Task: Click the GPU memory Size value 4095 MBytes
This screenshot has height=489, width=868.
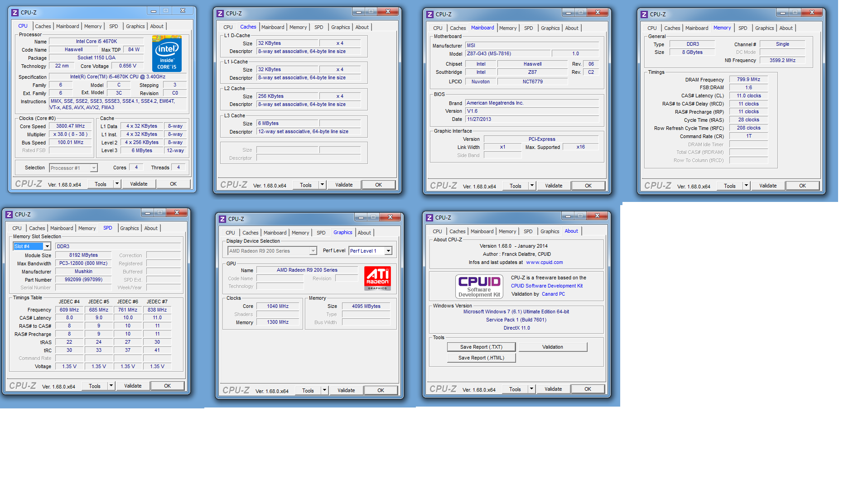Action: 366,307
